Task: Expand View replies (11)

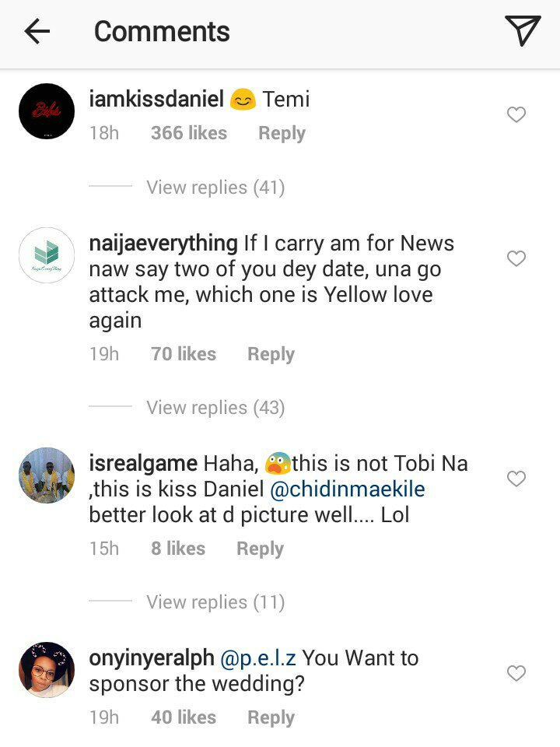Action: pyautogui.click(x=215, y=602)
